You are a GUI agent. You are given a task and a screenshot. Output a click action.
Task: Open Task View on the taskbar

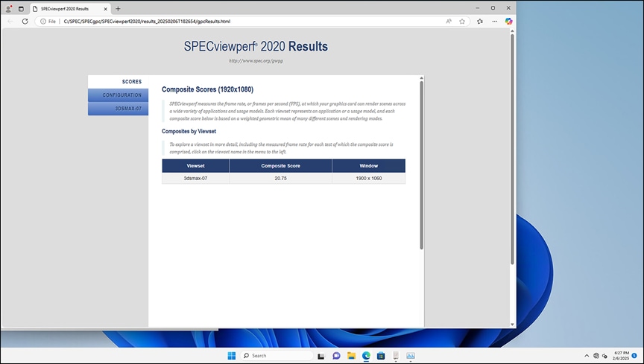coord(321,356)
